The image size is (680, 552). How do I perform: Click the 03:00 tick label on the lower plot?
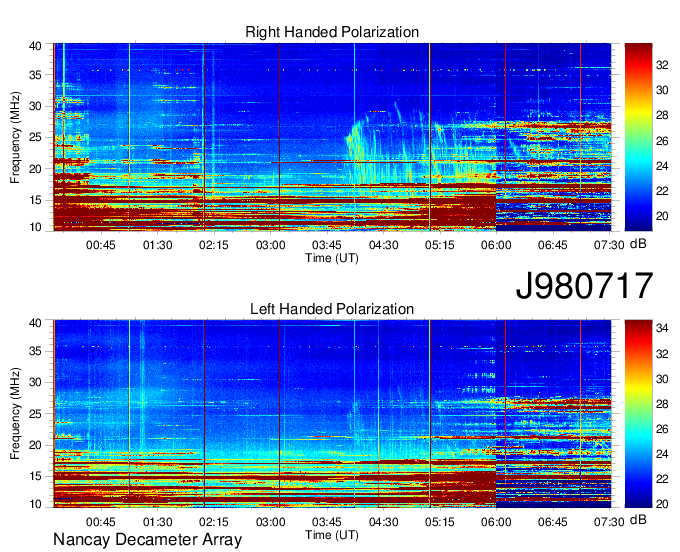(x=271, y=522)
